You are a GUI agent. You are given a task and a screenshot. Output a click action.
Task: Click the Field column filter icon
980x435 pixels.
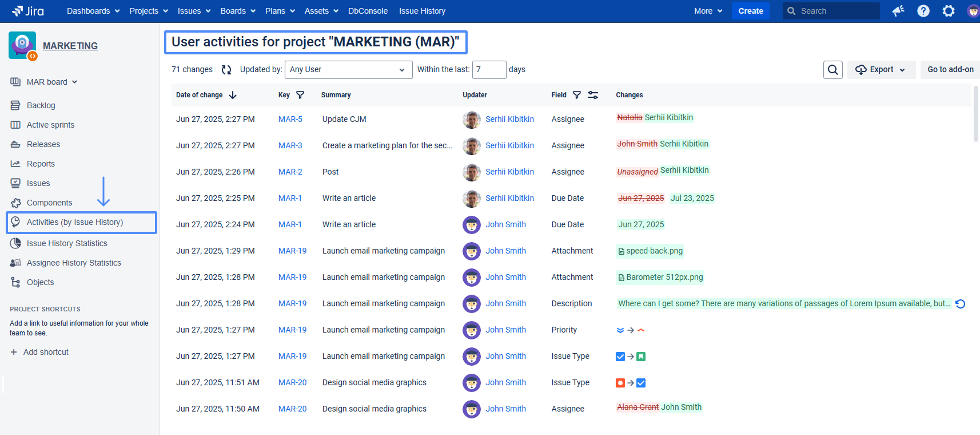pos(577,95)
